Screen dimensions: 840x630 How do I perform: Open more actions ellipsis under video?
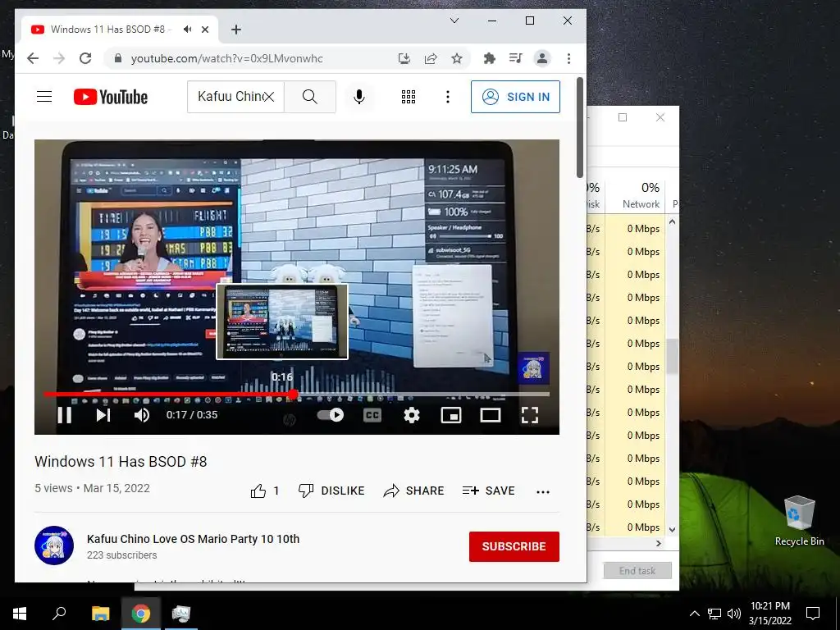[x=543, y=492]
